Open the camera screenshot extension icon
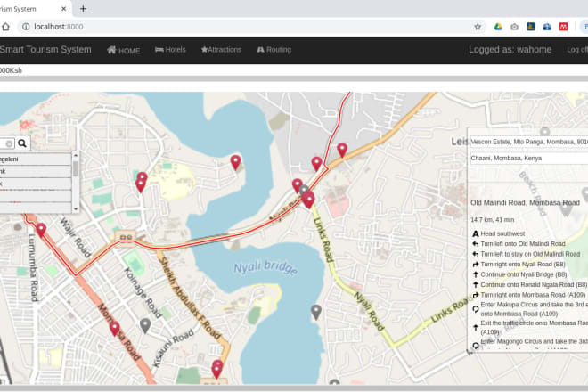 click(515, 27)
